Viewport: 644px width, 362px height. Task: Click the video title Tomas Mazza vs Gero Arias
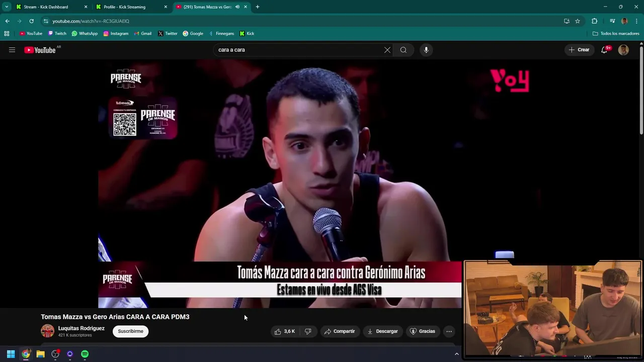115,317
